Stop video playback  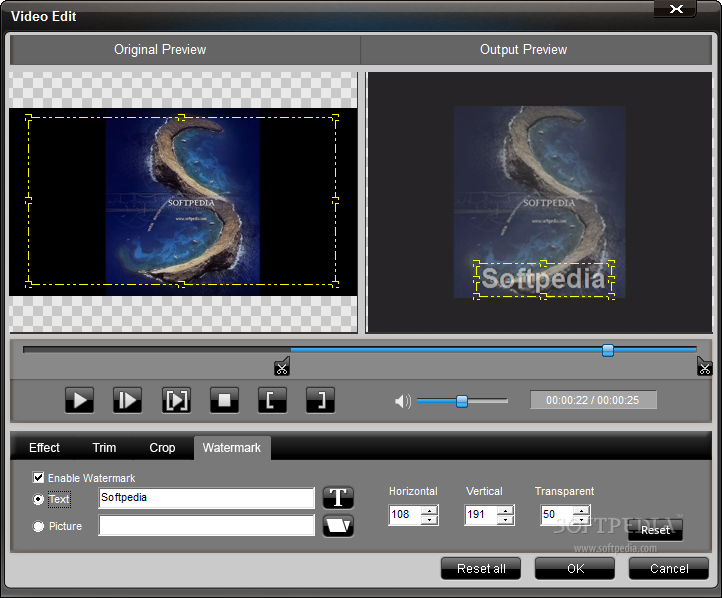[x=224, y=400]
